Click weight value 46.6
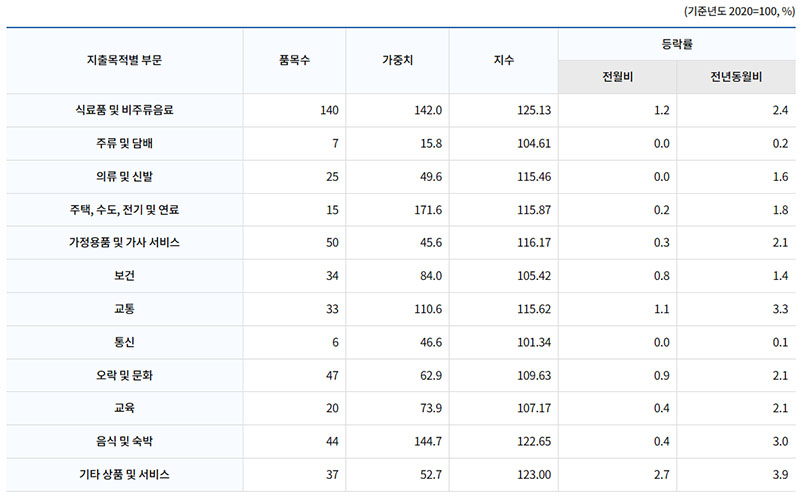This screenshot has width=800, height=500. point(431,342)
